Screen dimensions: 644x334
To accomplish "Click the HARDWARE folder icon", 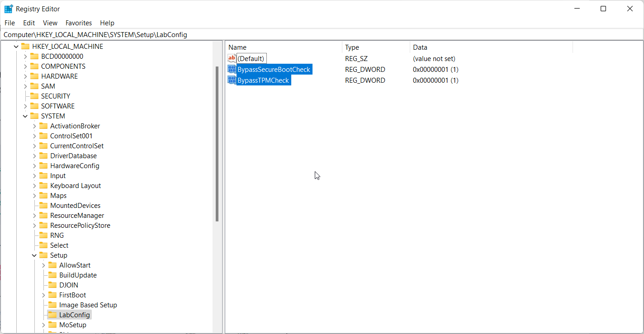I will (34, 76).
